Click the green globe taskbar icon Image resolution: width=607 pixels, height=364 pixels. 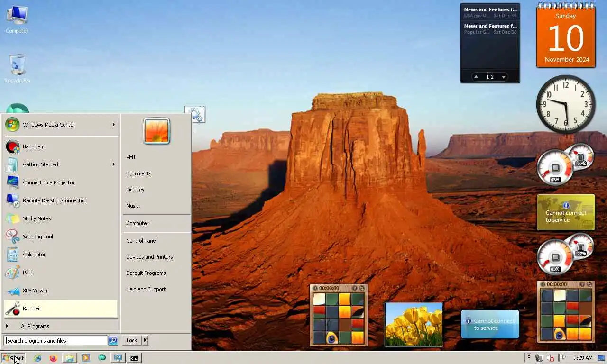[102, 358]
